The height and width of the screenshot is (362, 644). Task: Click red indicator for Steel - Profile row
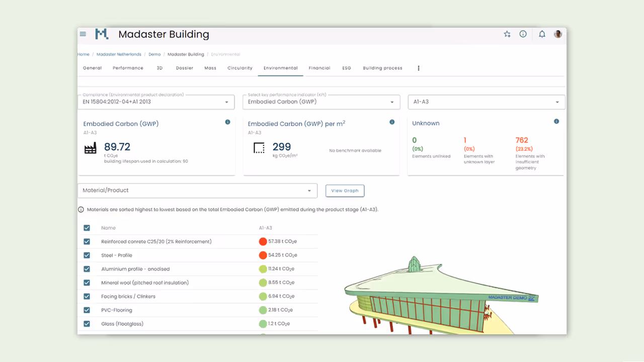pyautogui.click(x=263, y=255)
